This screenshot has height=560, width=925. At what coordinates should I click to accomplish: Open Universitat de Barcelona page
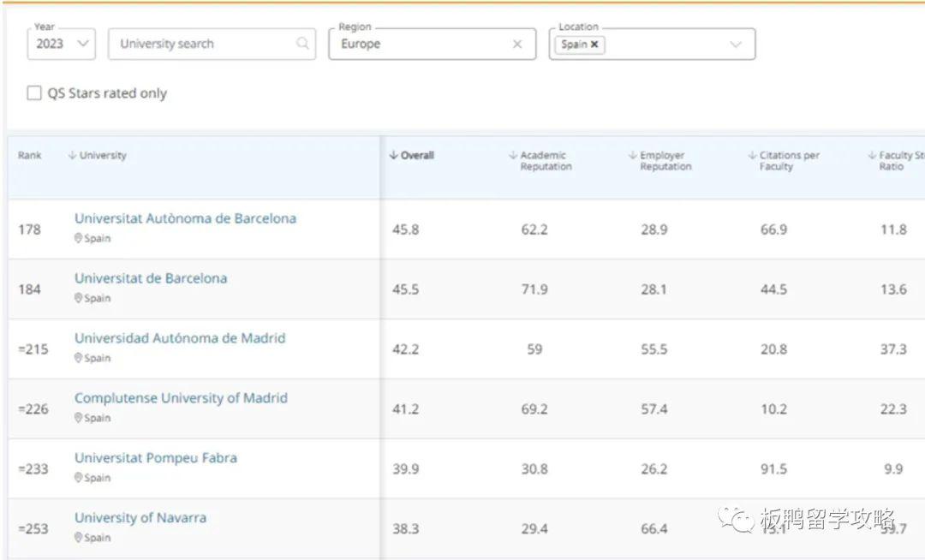coord(151,278)
